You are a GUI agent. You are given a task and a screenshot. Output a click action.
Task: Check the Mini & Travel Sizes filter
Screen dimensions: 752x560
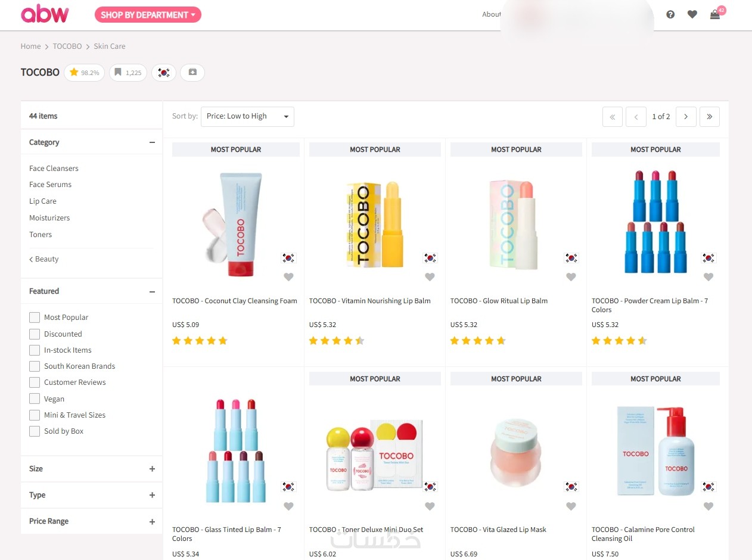35,415
